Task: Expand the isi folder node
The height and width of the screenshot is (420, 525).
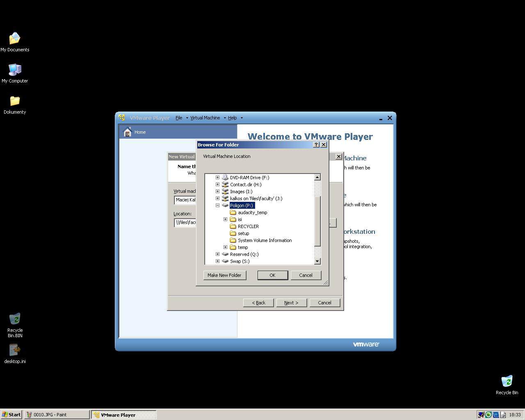Action: [226, 219]
